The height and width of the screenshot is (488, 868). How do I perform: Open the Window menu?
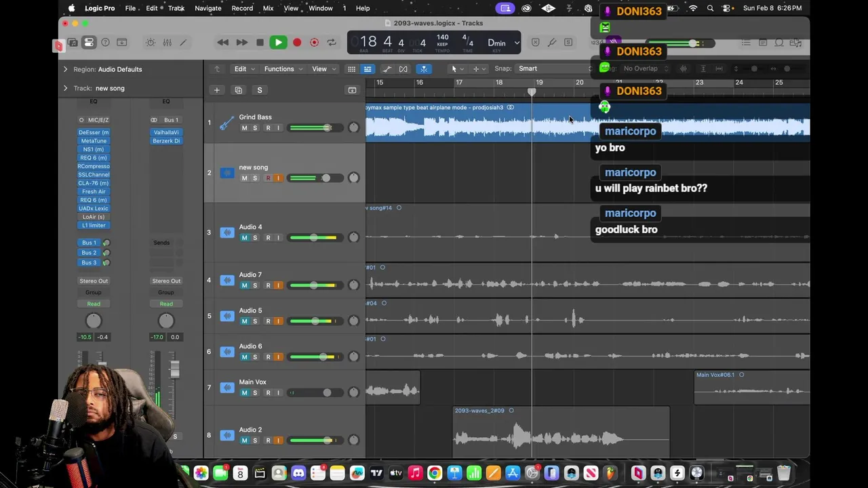(x=321, y=8)
